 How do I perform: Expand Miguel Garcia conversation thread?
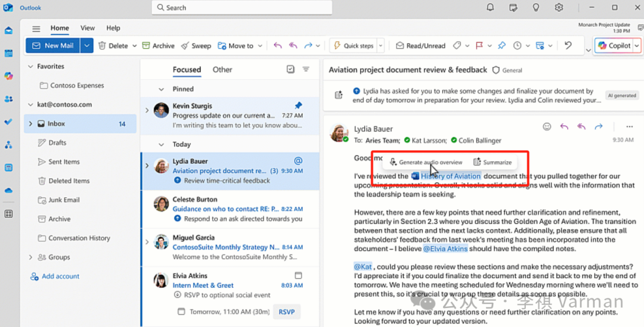(147, 242)
